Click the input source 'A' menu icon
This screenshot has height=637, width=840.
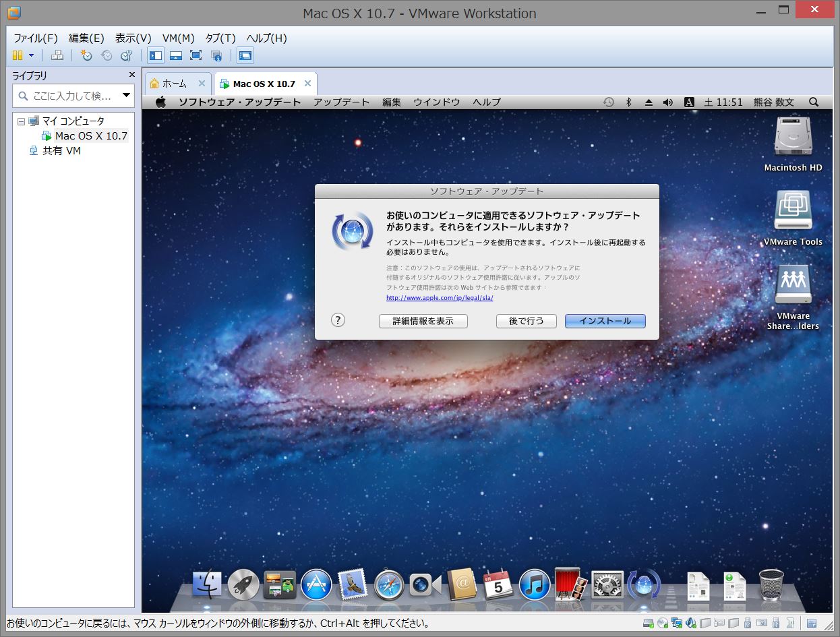click(x=689, y=102)
